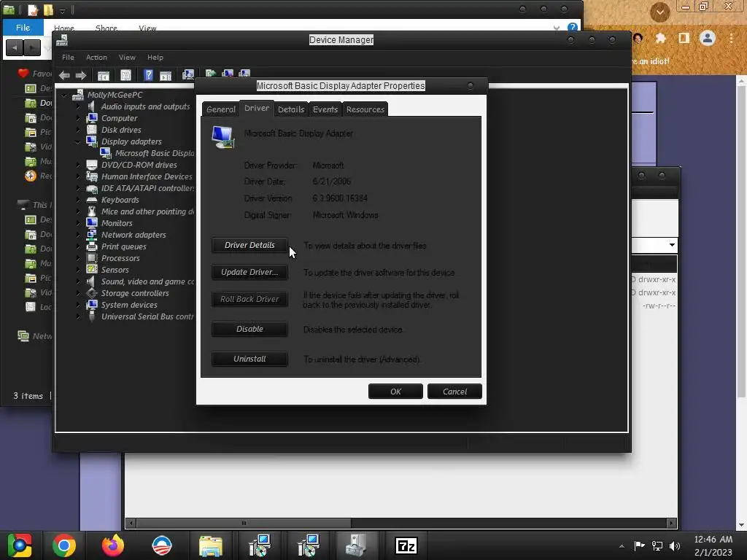Click Show/Hide Action Pane toolbar icon
The image size is (747, 560).
166,75
